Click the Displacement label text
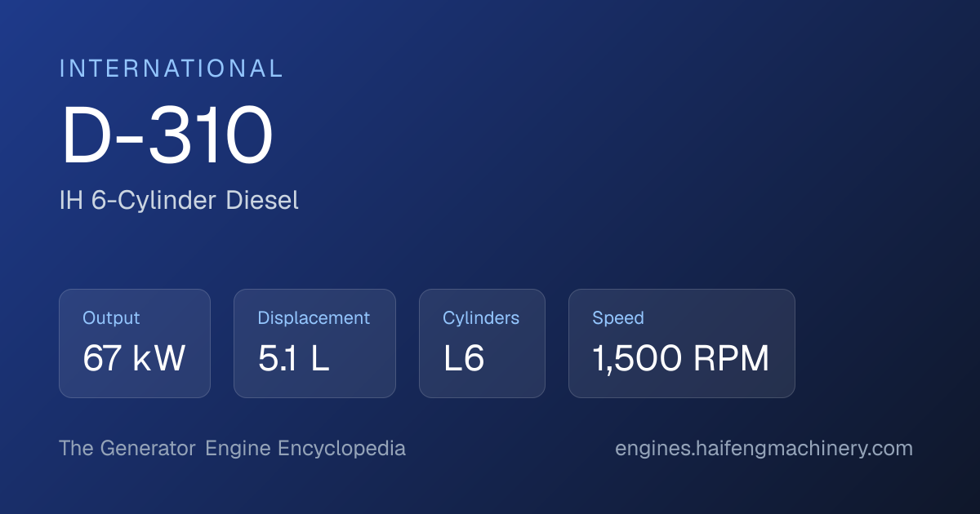 click(x=314, y=318)
